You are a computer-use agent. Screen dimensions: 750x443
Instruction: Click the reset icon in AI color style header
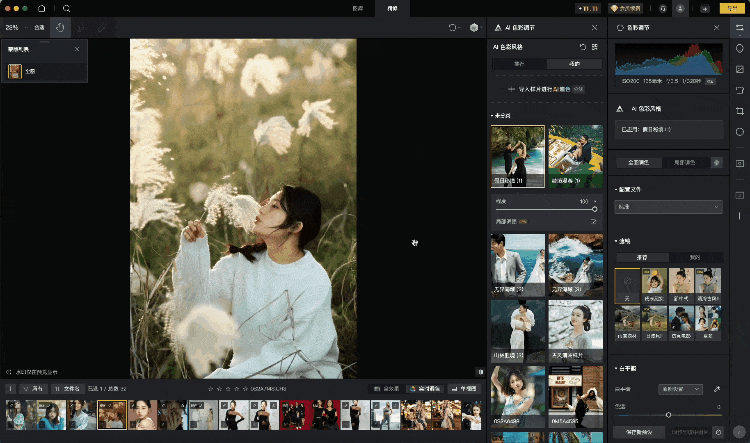582,47
